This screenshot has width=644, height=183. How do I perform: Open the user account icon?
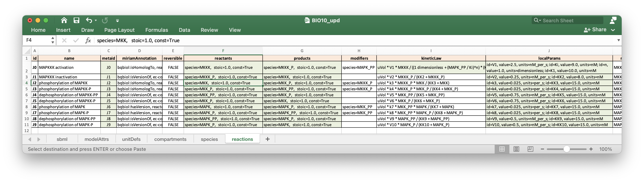click(x=613, y=20)
